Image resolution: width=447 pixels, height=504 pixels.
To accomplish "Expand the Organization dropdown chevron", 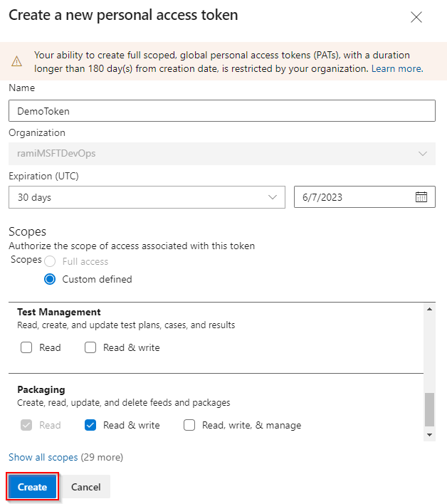I will [423, 153].
